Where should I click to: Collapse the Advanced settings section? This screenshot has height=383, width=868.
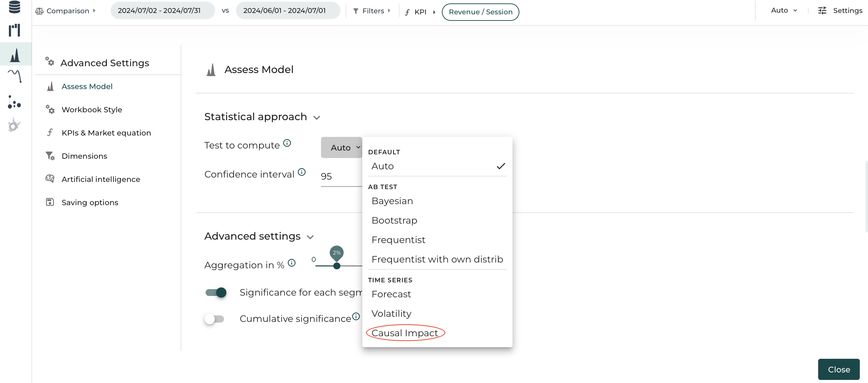(310, 237)
